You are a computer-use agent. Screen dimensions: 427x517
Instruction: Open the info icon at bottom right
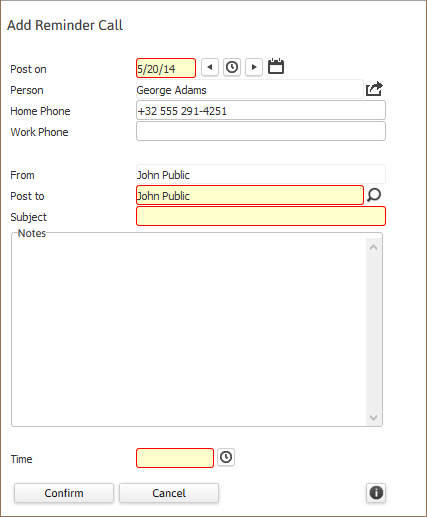click(376, 493)
